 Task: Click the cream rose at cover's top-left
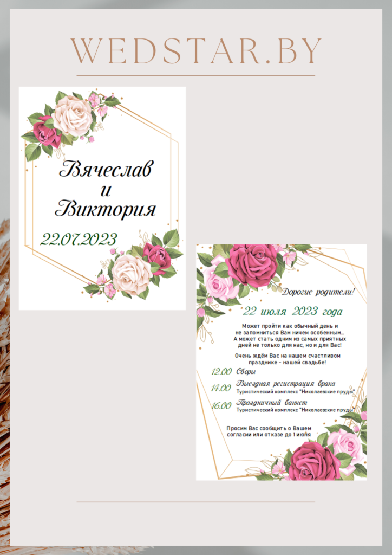pos(72,115)
